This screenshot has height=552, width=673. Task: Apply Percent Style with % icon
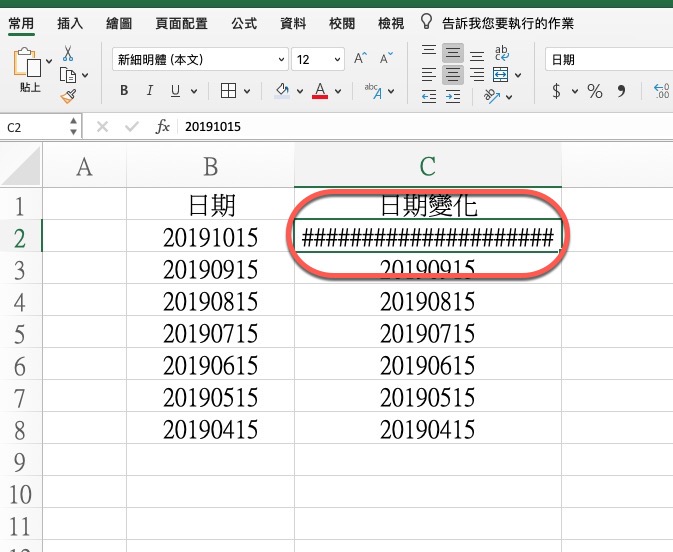595,91
